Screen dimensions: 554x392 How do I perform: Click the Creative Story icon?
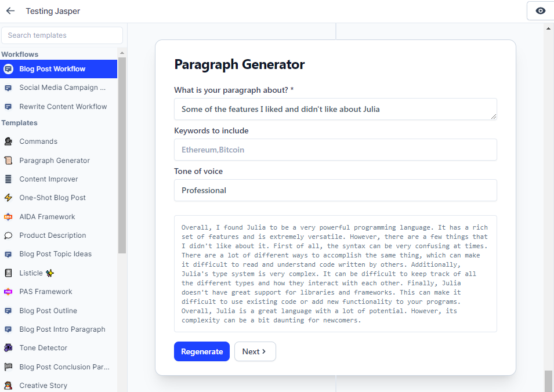[x=8, y=385]
